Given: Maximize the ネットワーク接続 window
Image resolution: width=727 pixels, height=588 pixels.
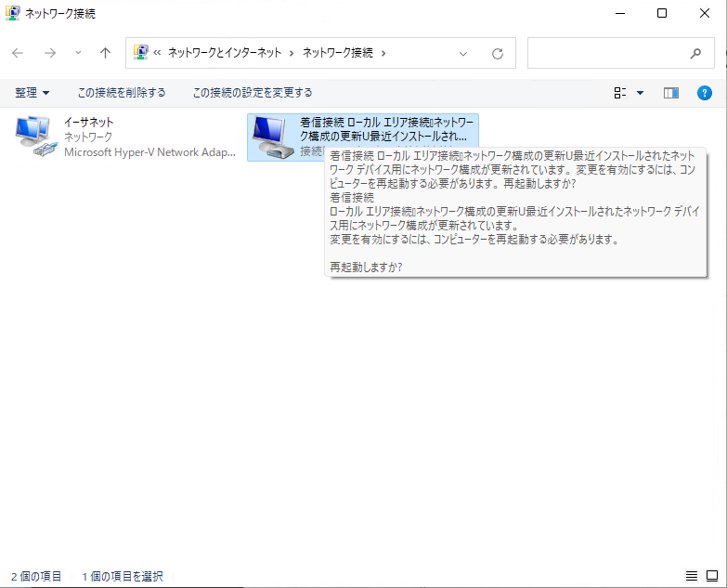Looking at the screenshot, I should point(662,13).
